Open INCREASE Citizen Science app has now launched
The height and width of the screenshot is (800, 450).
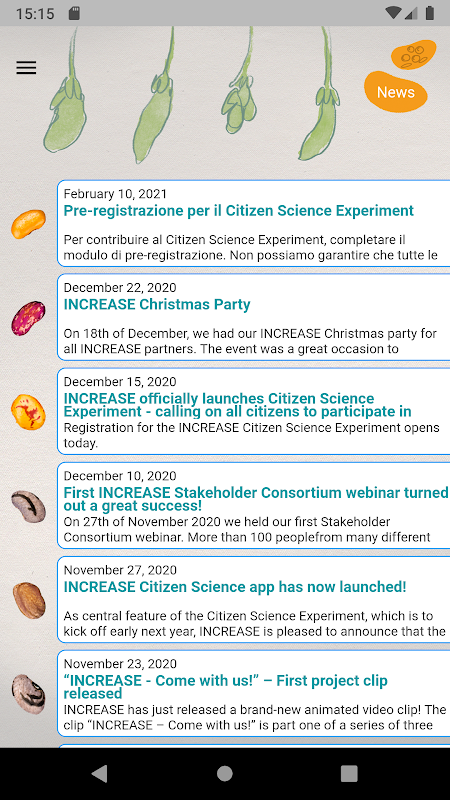pos(235,587)
